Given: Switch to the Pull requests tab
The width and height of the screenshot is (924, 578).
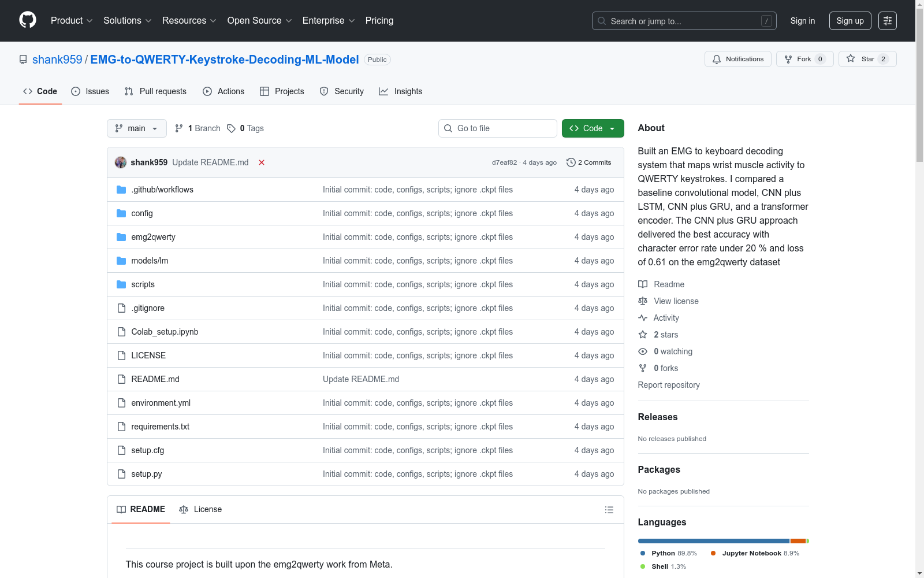Looking at the screenshot, I should click(x=155, y=91).
